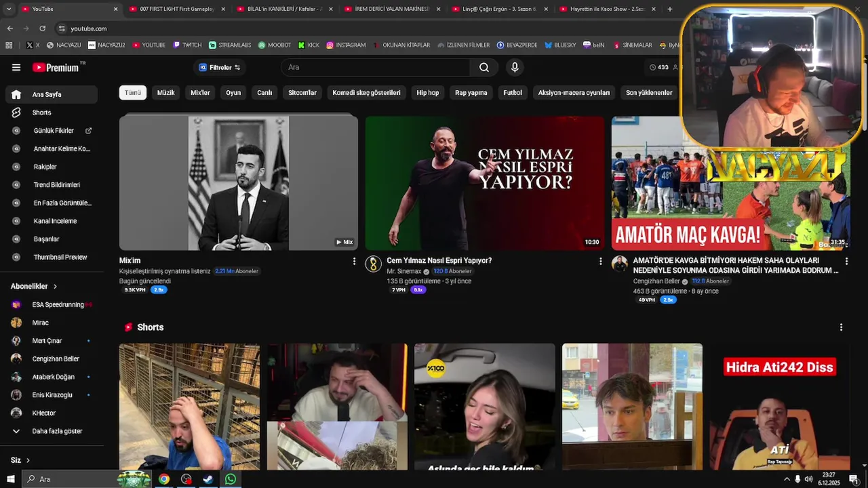Select the Tümü filter chip
868x488 pixels.
point(133,93)
